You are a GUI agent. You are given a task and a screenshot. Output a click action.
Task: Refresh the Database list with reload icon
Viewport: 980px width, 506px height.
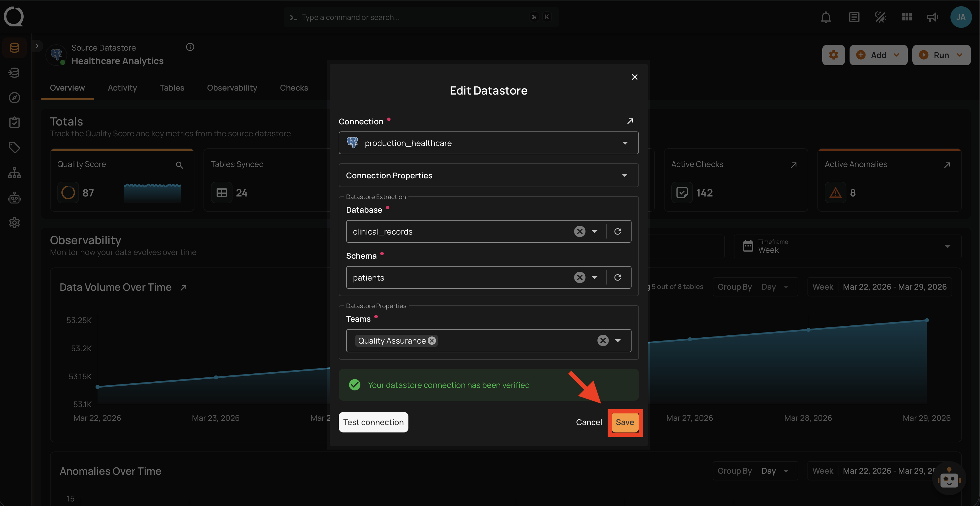pos(617,231)
